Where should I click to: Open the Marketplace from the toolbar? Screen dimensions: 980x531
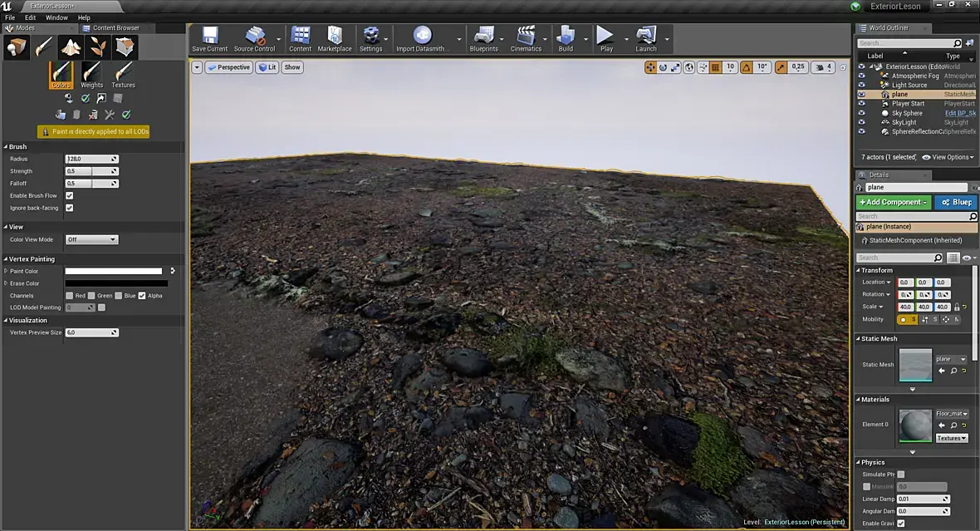click(334, 38)
